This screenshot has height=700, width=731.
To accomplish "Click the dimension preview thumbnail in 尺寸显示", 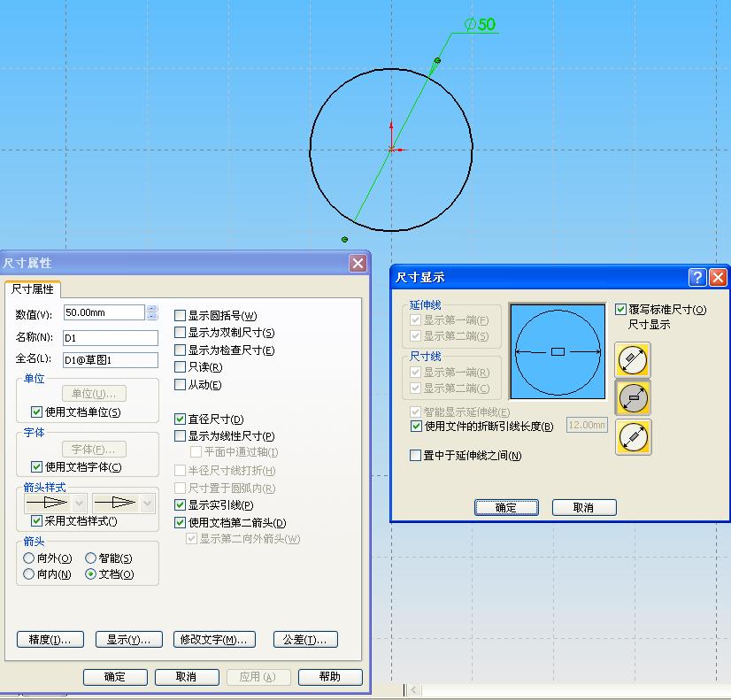I will coord(558,351).
